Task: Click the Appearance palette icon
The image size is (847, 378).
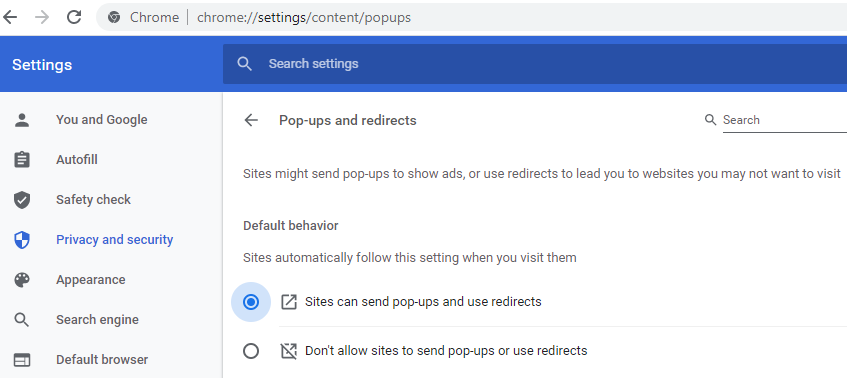Action: coord(22,280)
